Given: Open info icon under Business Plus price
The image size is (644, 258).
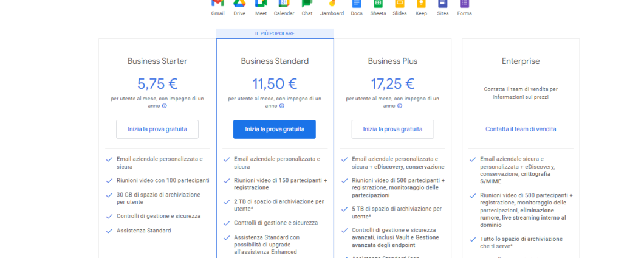Looking at the screenshot, I should coord(400,106).
